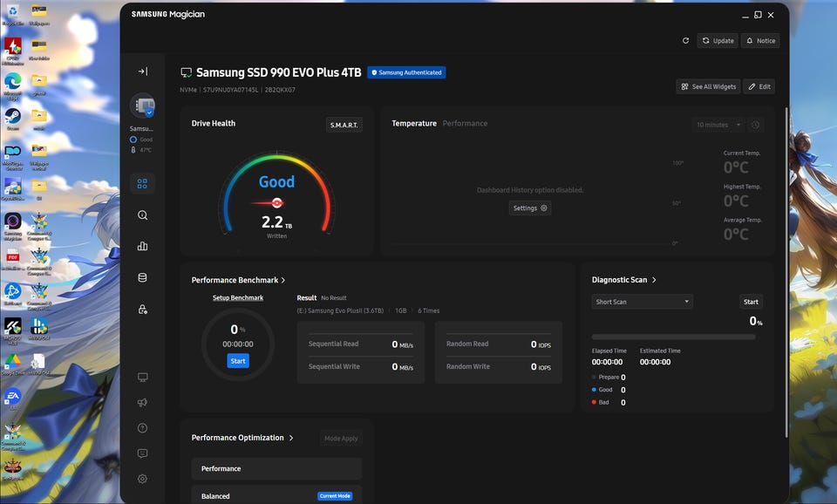Expand Diagnostic Scan via its chevron

coord(654,280)
